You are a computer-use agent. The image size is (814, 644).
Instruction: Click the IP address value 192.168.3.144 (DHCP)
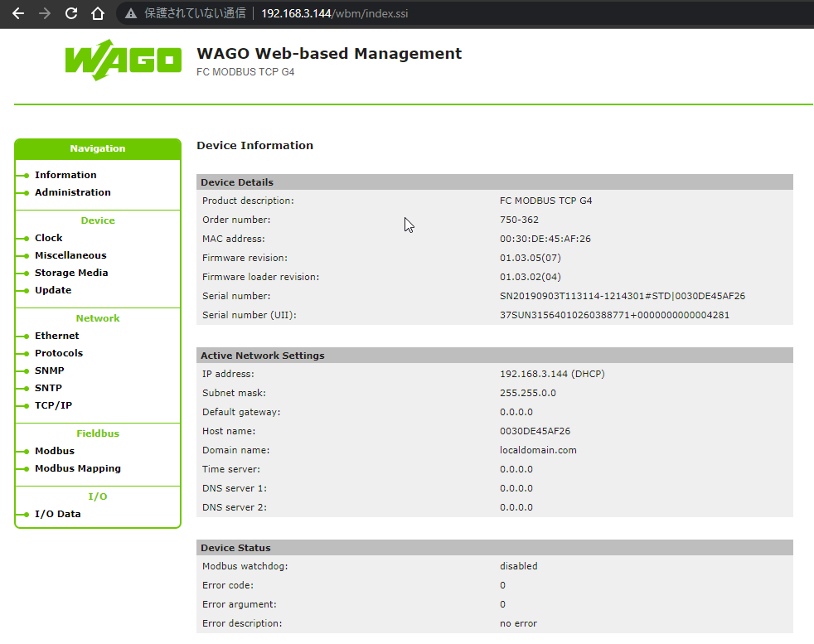click(x=552, y=374)
